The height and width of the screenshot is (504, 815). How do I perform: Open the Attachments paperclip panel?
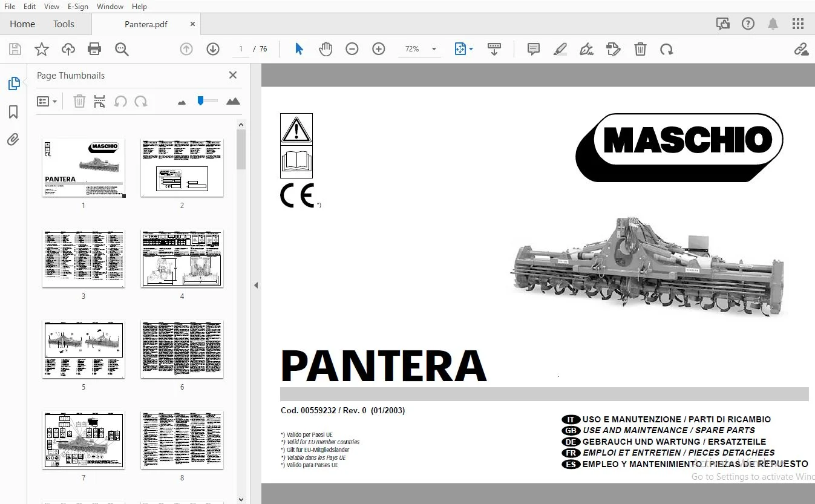[x=13, y=140]
